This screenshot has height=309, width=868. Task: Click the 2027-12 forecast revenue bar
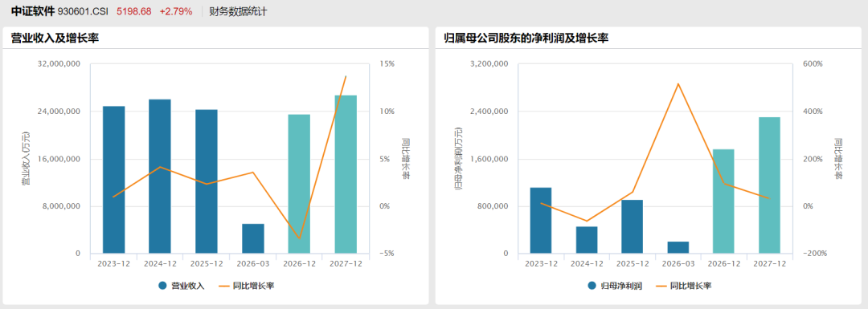tap(346, 175)
